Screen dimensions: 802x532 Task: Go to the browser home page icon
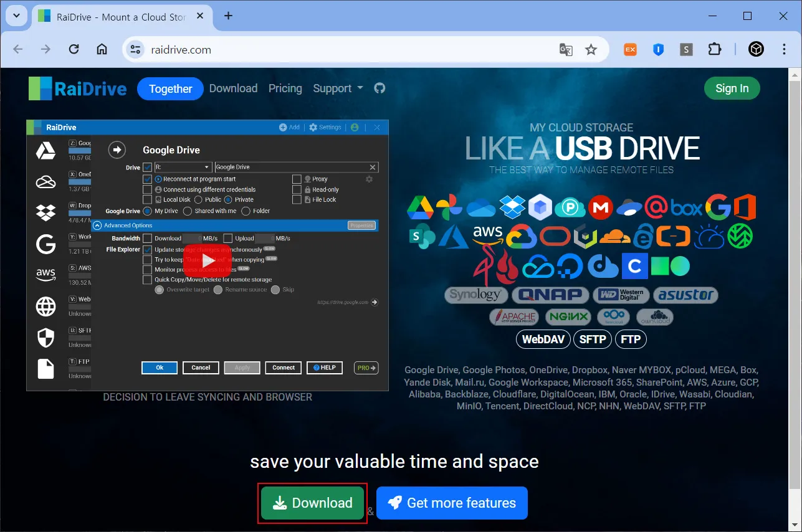(x=102, y=49)
